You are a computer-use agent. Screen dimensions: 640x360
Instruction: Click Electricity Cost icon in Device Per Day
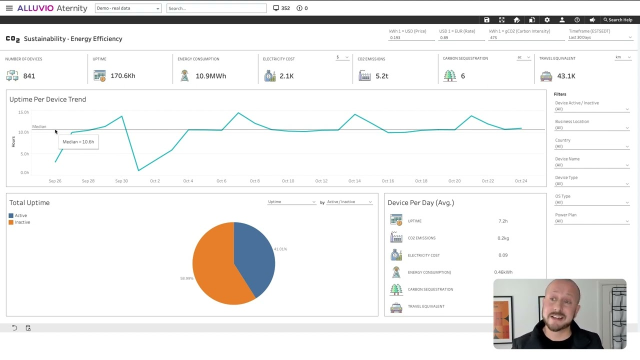click(x=396, y=255)
